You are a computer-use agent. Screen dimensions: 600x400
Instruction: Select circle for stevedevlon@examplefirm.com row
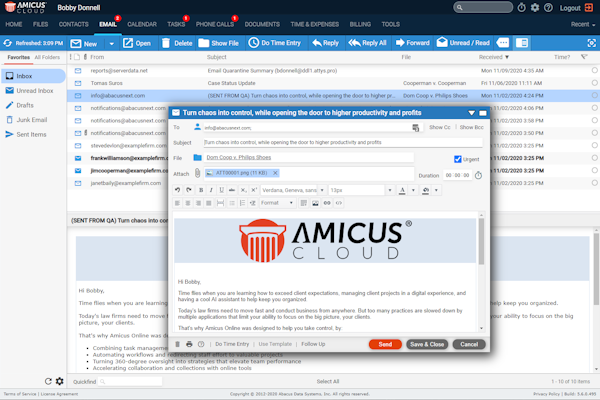point(594,145)
